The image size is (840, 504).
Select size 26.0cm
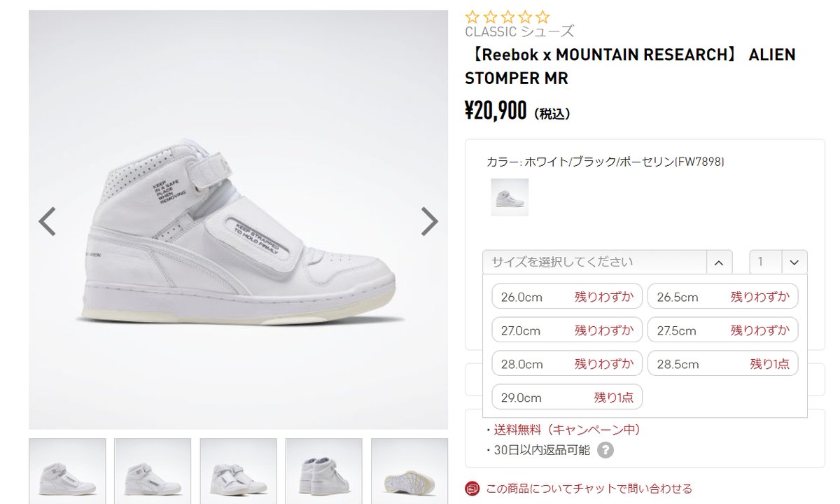point(567,296)
